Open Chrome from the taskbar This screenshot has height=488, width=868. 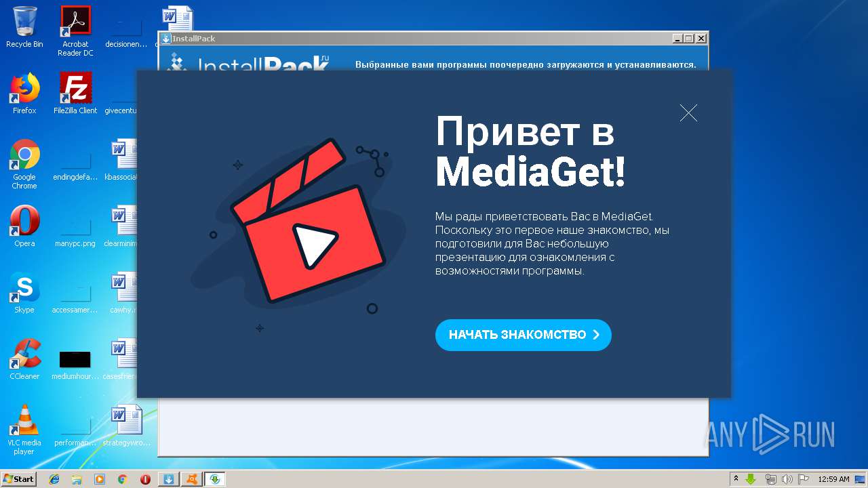[x=122, y=479]
